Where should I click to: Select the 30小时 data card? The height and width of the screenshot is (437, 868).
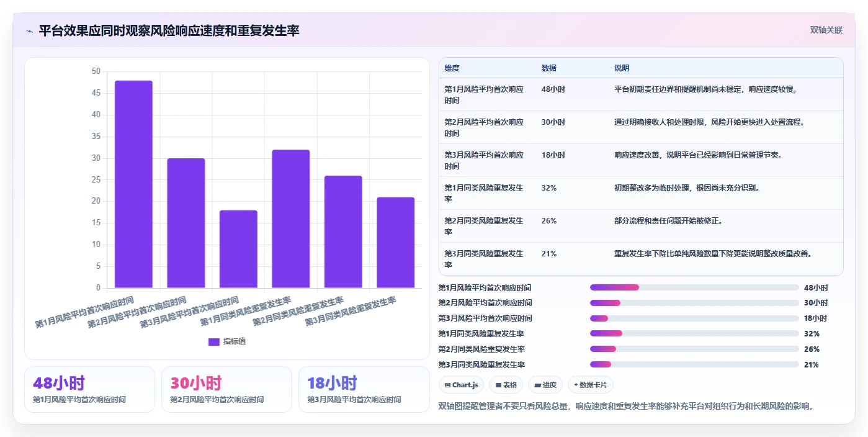point(226,389)
